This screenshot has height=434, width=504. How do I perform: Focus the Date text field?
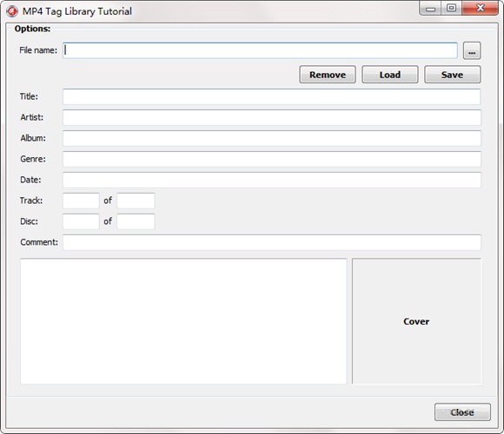tap(272, 180)
